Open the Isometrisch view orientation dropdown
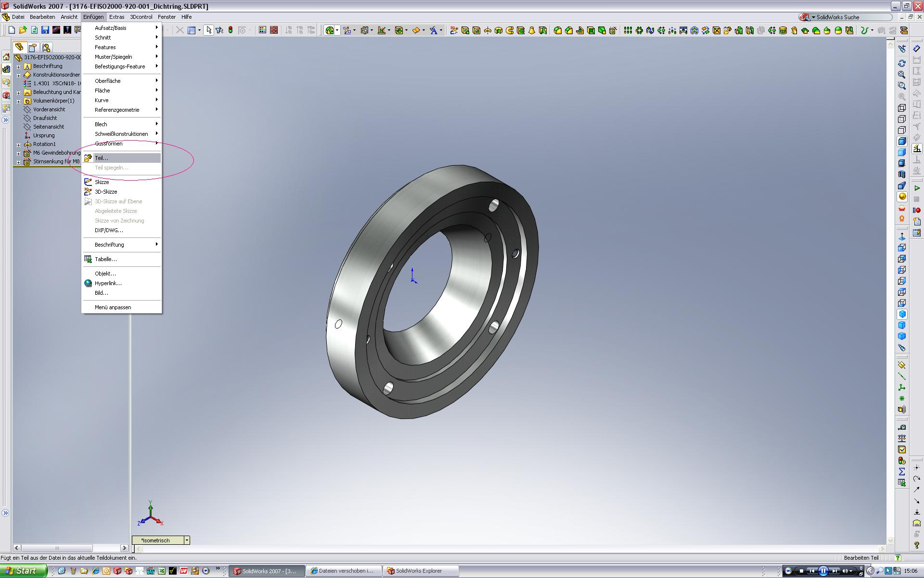The width and height of the screenshot is (924, 578). coord(187,540)
